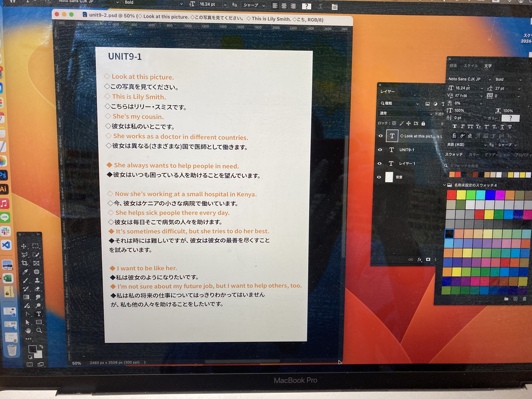The width and height of the screenshot is (532, 399).
Task: Hide the UNIT9-1 layer
Action: tap(380, 150)
